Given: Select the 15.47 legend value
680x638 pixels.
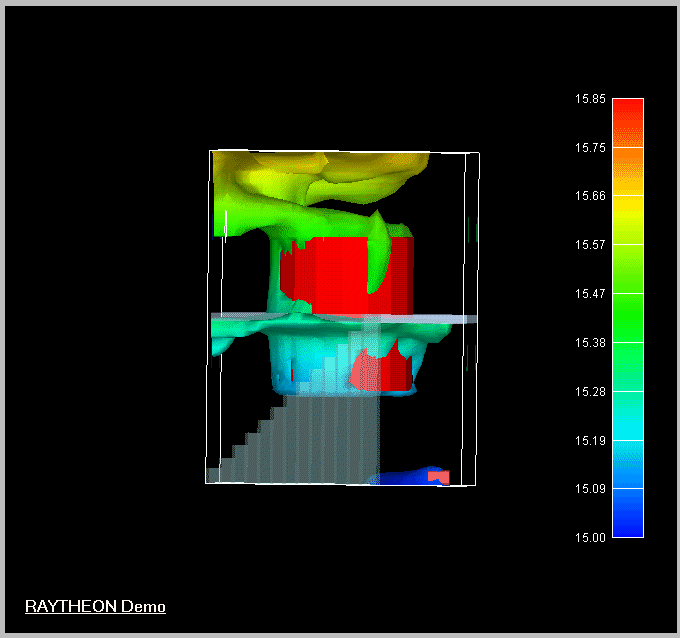Looking at the screenshot, I should click(x=590, y=294).
